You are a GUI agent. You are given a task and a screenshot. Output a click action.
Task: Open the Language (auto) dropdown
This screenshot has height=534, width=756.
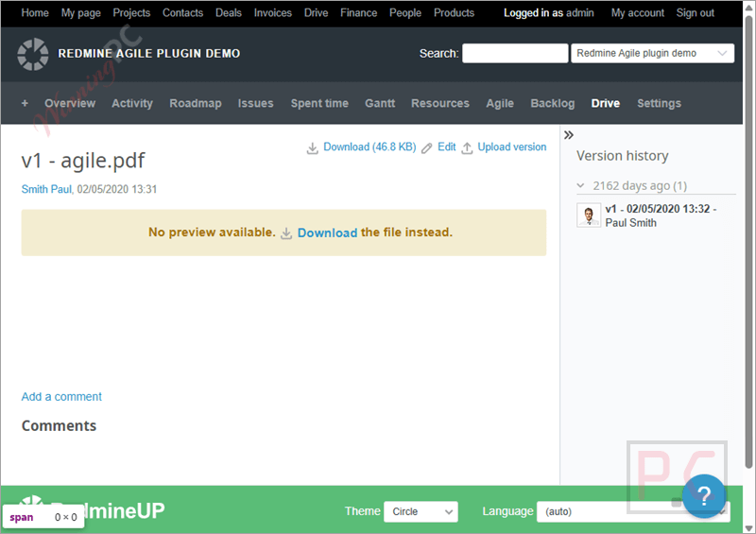pos(633,511)
